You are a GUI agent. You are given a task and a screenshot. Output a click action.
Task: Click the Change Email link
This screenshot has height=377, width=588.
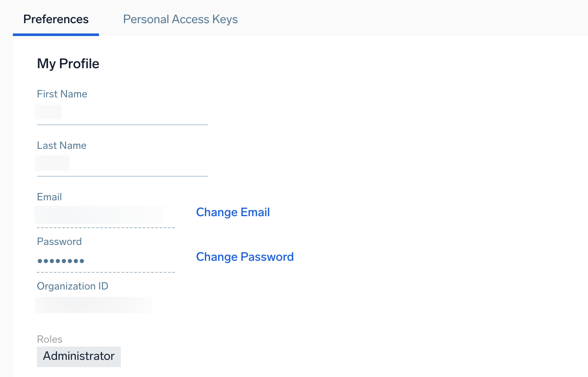[x=233, y=212]
